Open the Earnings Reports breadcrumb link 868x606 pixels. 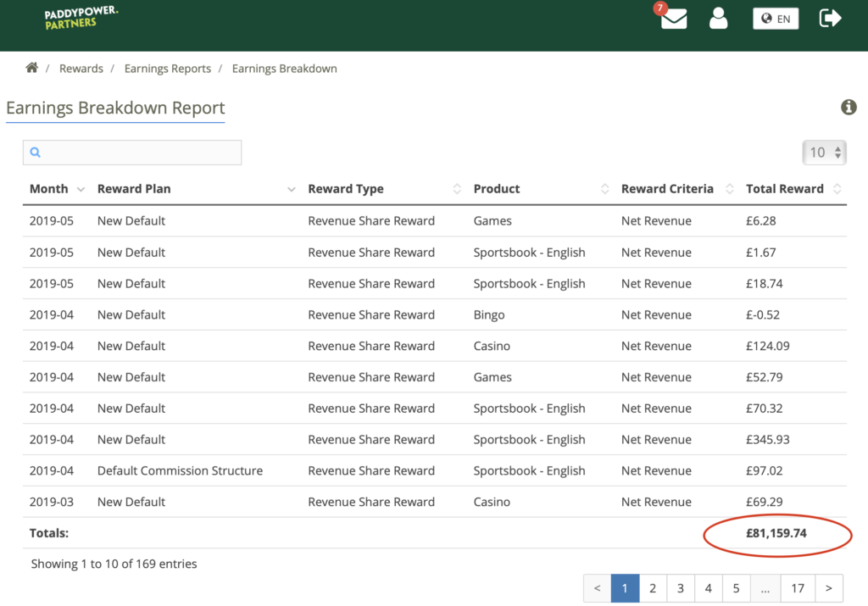[168, 69]
